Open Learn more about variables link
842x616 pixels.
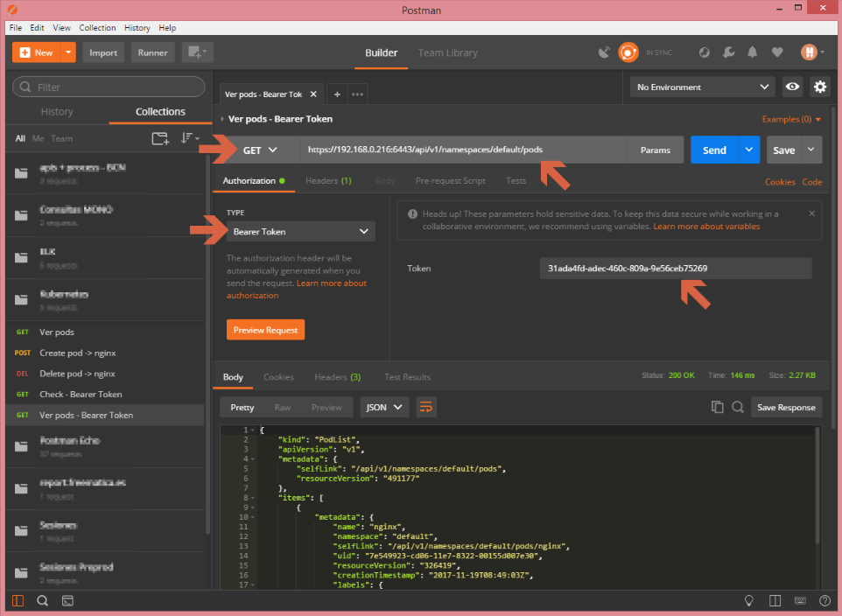(706, 227)
